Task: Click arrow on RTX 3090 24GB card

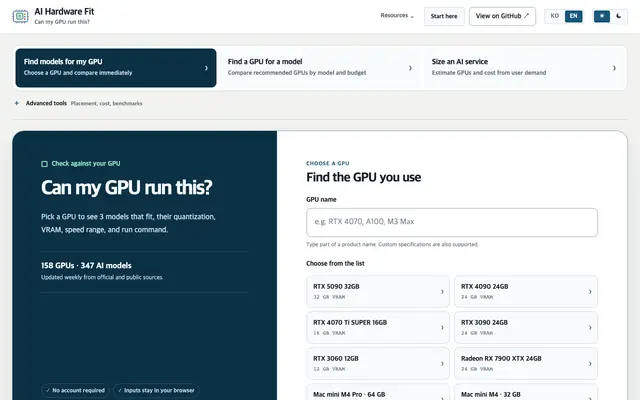Action: click(590, 328)
